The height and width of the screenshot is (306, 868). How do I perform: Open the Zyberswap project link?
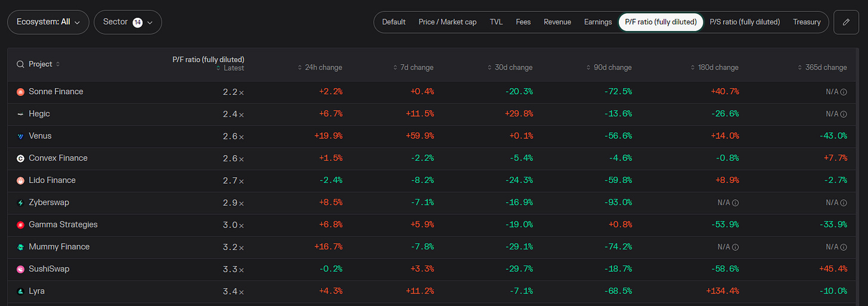[x=49, y=202]
